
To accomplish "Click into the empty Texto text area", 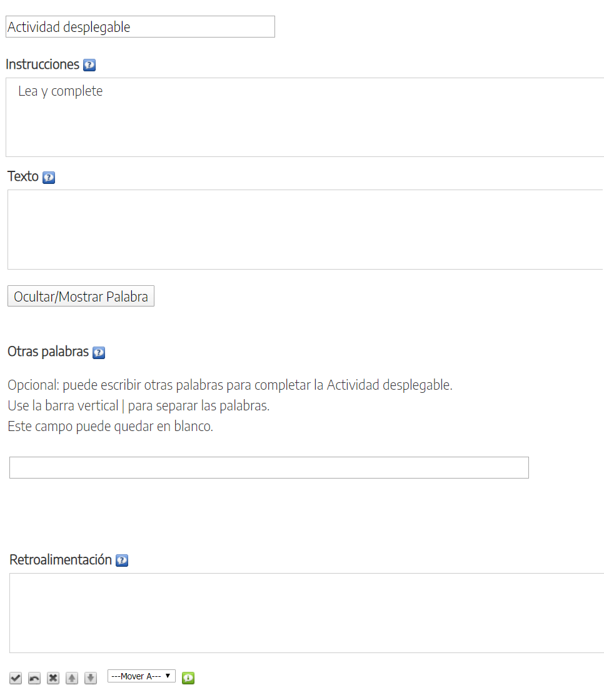I will pos(305,230).
